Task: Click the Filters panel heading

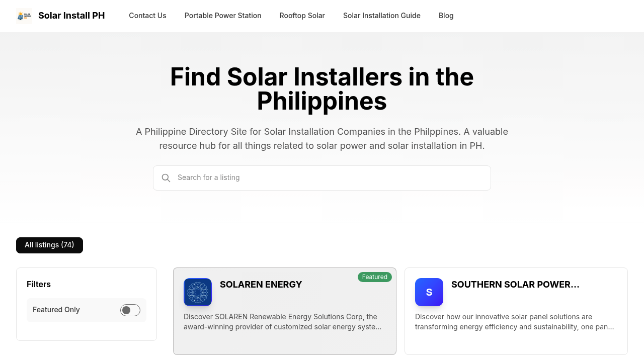Action: click(39, 284)
